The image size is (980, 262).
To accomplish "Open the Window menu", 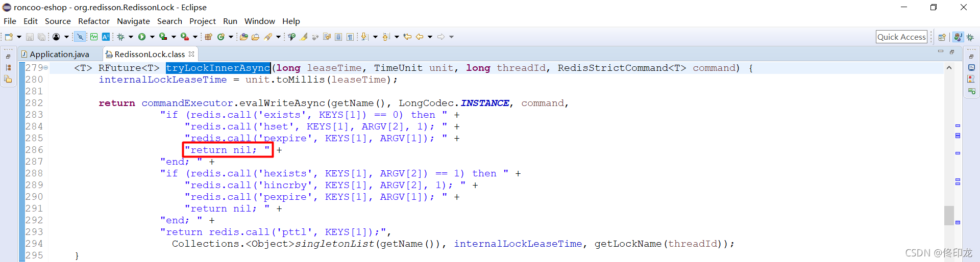I will point(259,21).
